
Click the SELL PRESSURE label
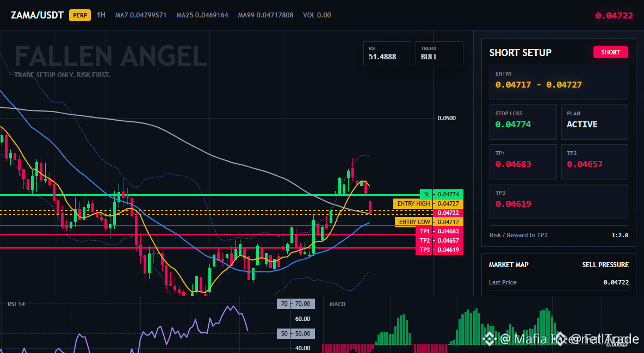(x=605, y=265)
